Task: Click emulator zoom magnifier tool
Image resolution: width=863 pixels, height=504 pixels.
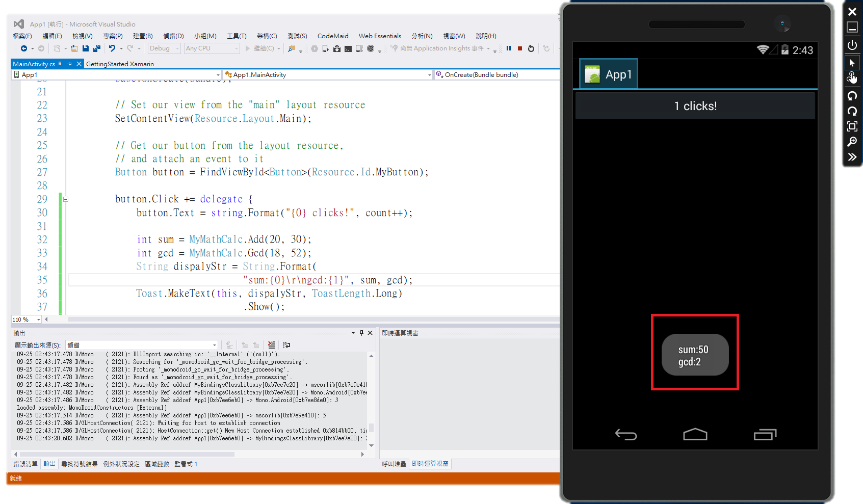Action: (x=852, y=142)
